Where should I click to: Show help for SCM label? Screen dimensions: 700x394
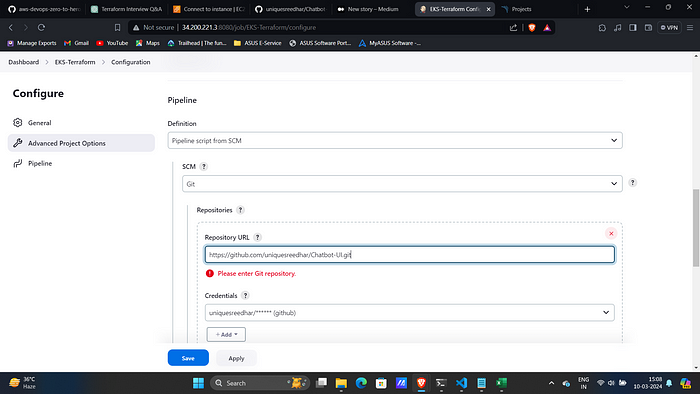[x=204, y=166]
